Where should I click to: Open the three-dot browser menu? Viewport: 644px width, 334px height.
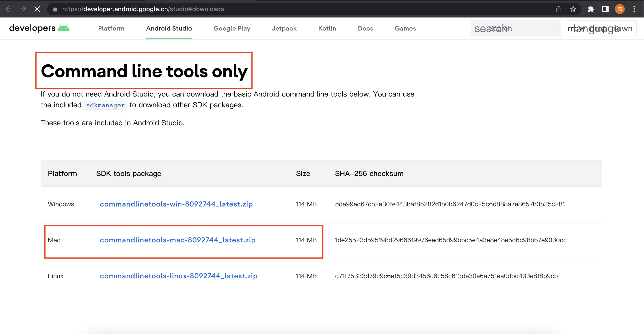point(635,9)
